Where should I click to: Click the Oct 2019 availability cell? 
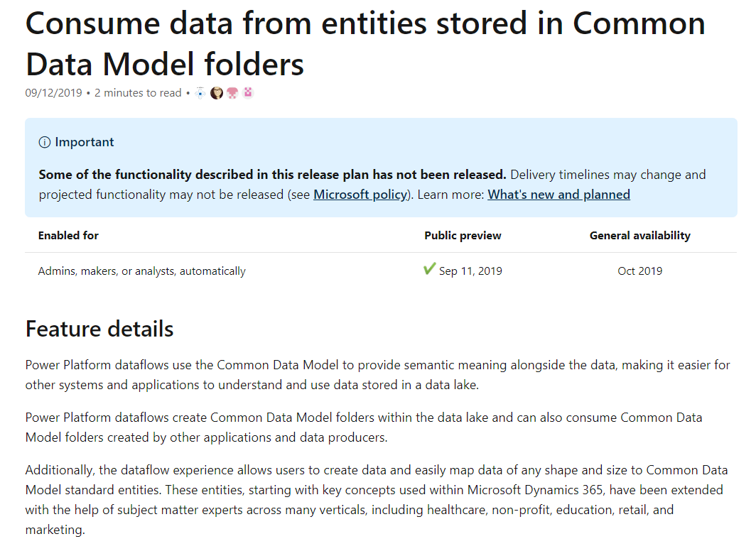point(639,271)
